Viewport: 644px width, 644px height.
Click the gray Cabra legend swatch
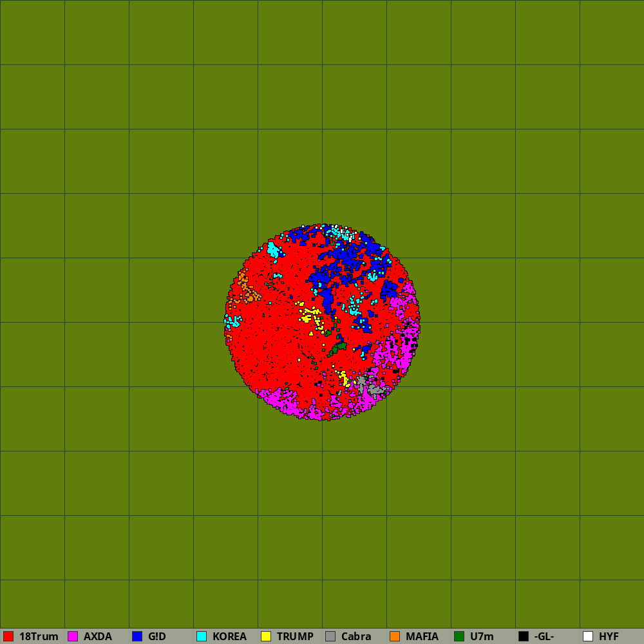[330, 636]
